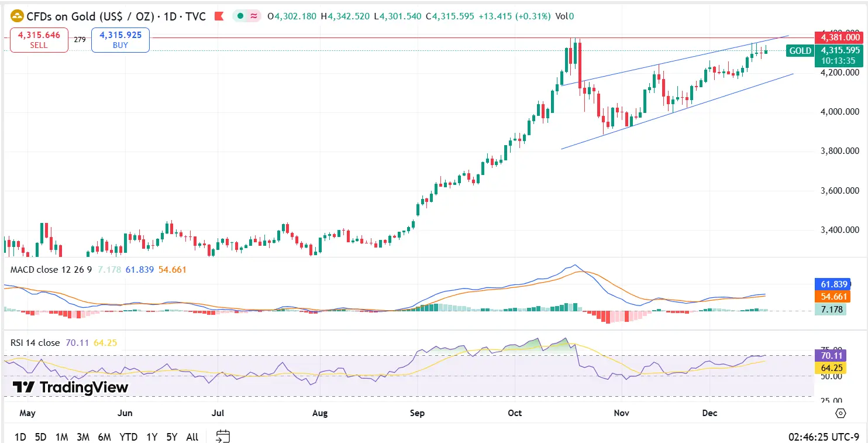Click the blue BUY button
Viewport: 868px width, 443px height.
(120, 39)
